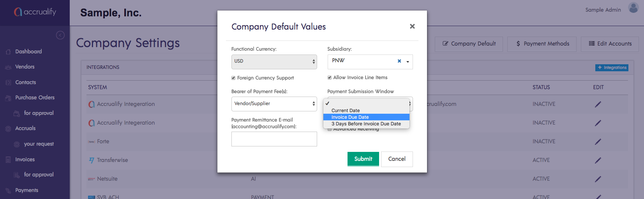
Task: Expand the Subsidiary dropdown caret
Action: click(408, 62)
